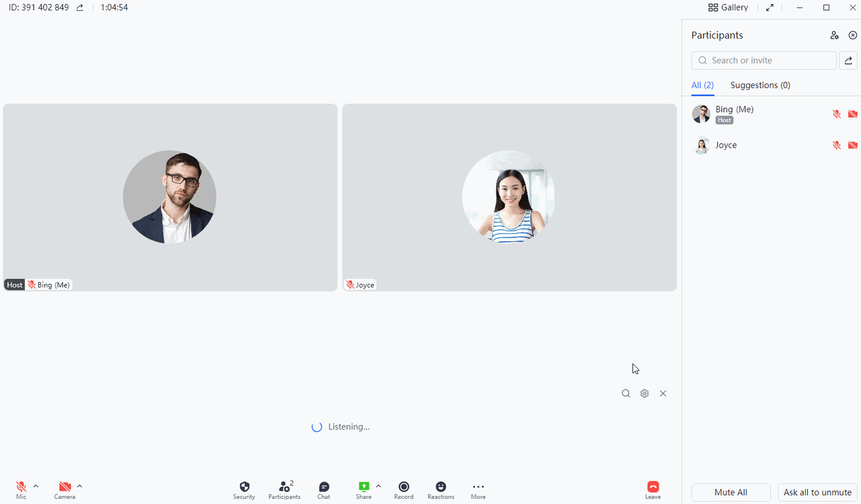
Task: Expand the Mic device options
Action: [36, 486]
